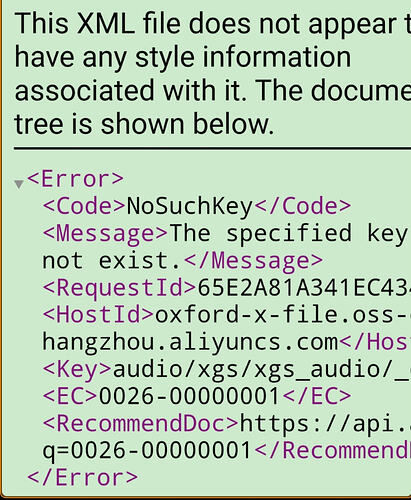Click the 65E2A81A341EC43 request ID value
Image resolution: width=411 pixels, height=500 pixels.
pos(304,288)
